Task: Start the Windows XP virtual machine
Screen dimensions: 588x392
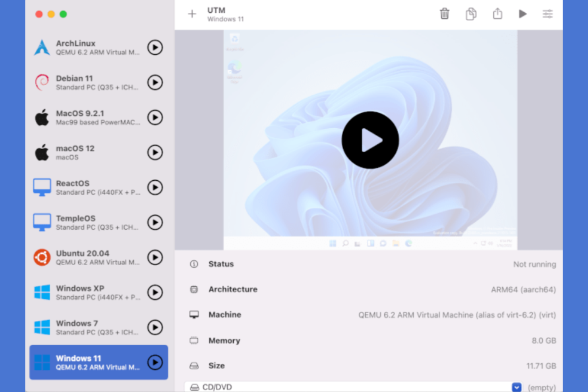Action: (x=155, y=292)
